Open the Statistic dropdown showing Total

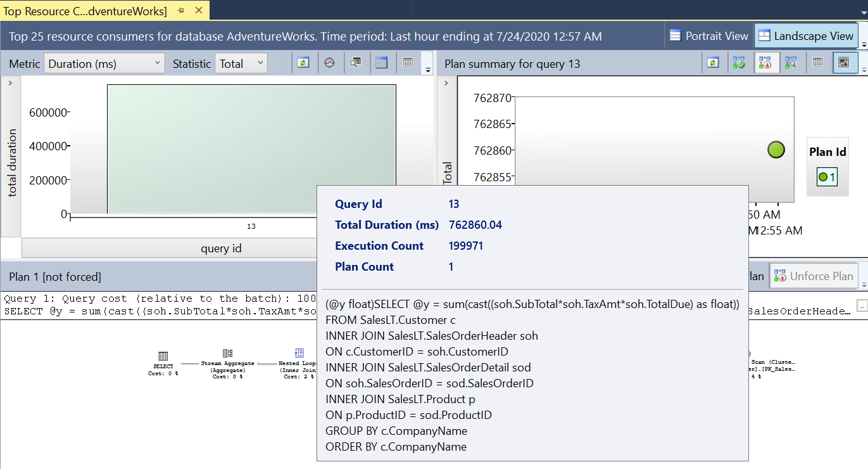[241, 63]
